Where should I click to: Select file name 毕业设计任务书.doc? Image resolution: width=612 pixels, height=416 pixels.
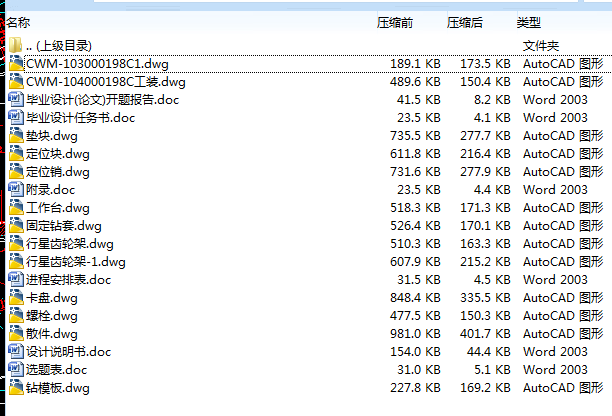(x=80, y=117)
